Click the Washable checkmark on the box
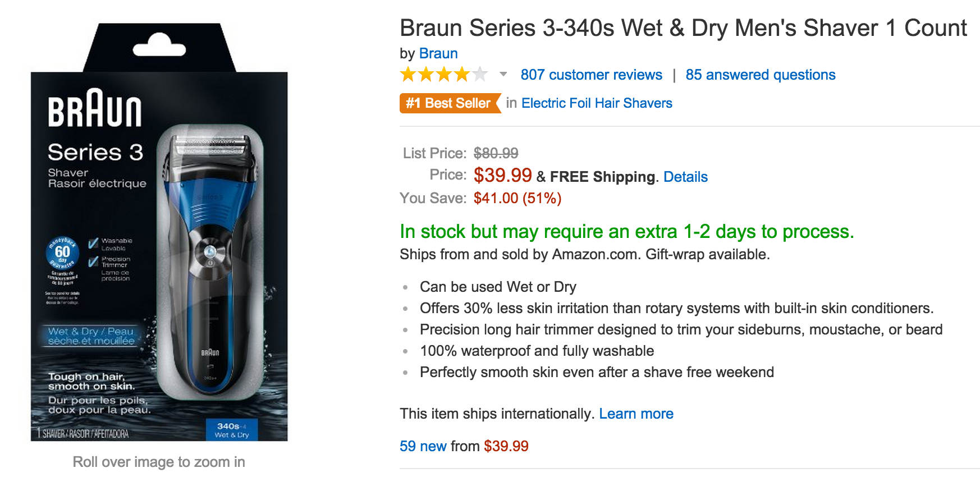 [x=93, y=243]
